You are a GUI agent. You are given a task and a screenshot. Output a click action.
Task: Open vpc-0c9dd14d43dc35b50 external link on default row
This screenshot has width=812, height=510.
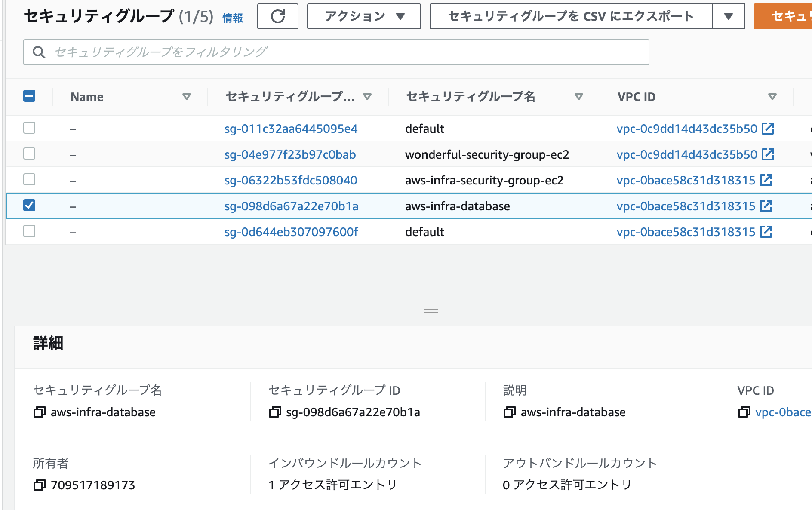point(768,129)
